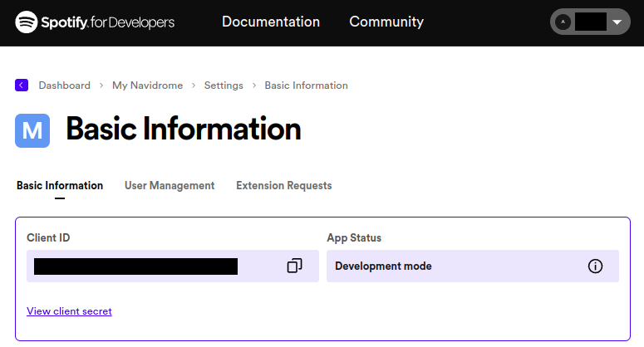Click the purple back arrow icon

(x=22, y=85)
